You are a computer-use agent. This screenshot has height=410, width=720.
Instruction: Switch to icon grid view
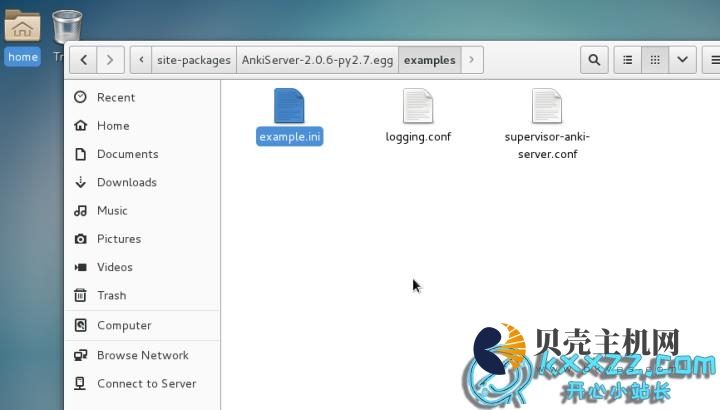click(x=655, y=60)
